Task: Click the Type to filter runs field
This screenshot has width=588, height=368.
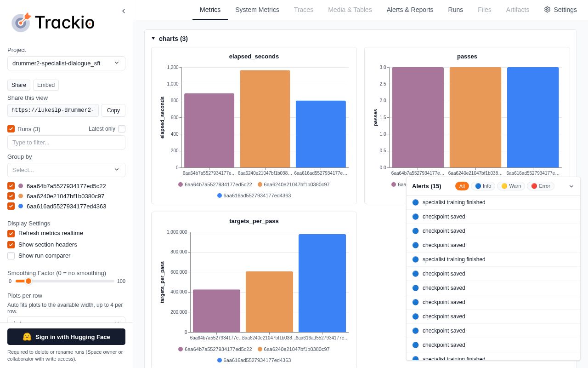Action: pyautogui.click(x=66, y=142)
